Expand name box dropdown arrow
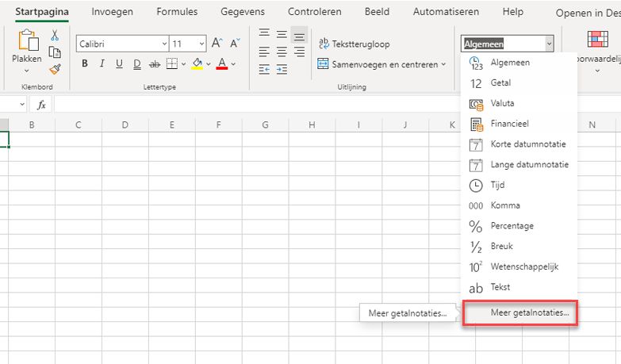This screenshot has width=621, height=364. tap(22, 105)
